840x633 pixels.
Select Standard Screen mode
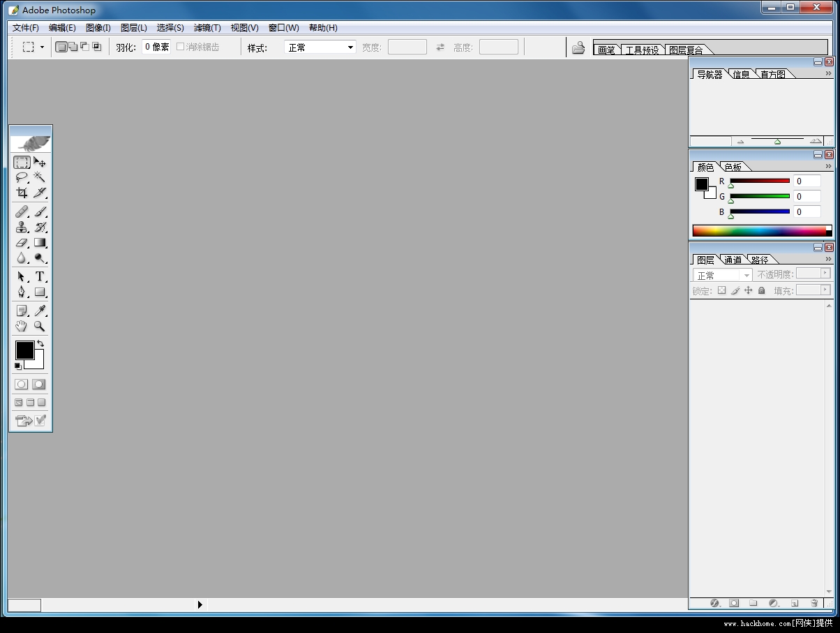pyautogui.click(x=19, y=403)
